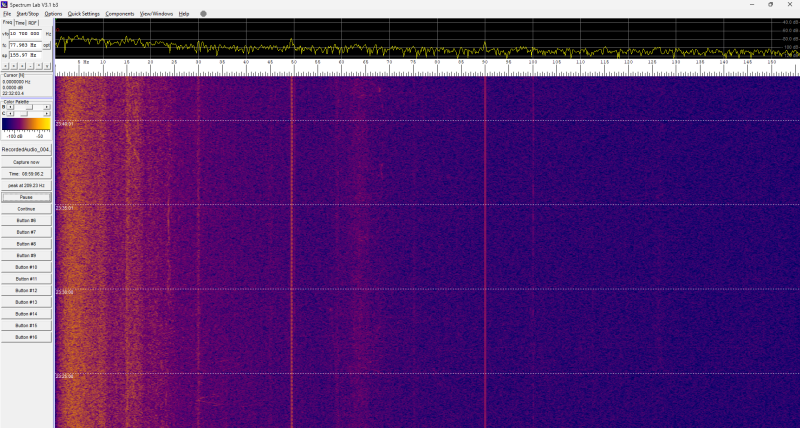Viewport: 800px width, 428px height.
Task: Click Button #16
Action: (x=26, y=337)
